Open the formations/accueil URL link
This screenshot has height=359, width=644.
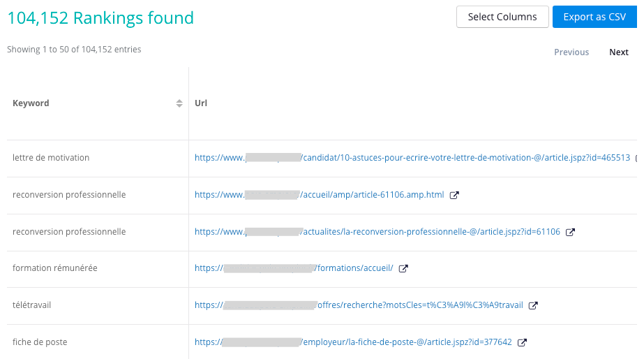point(294,268)
